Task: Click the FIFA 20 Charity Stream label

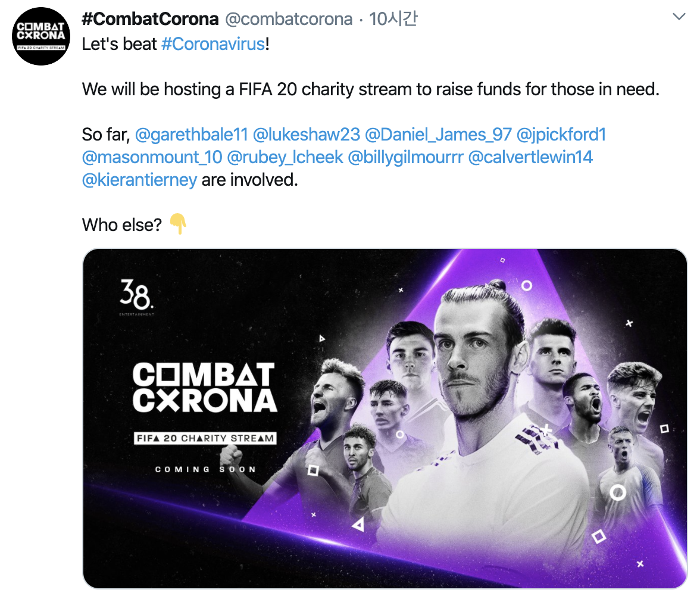Action: [205, 438]
